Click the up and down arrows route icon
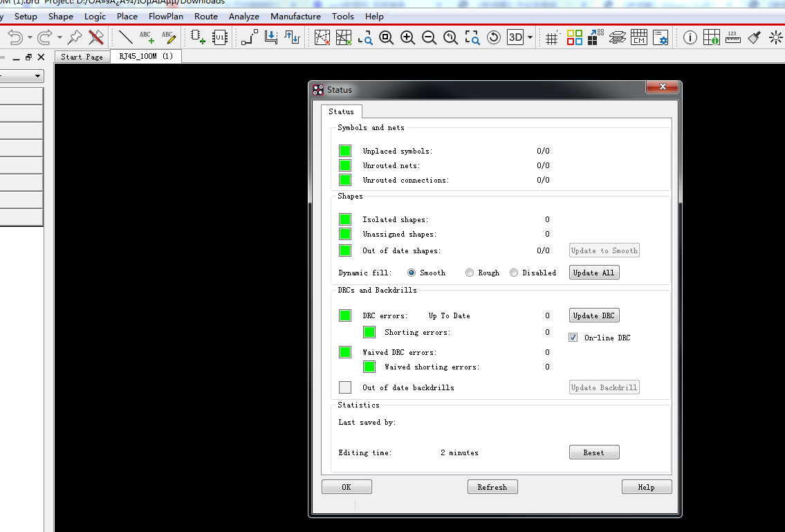The image size is (785, 532). click(x=292, y=37)
